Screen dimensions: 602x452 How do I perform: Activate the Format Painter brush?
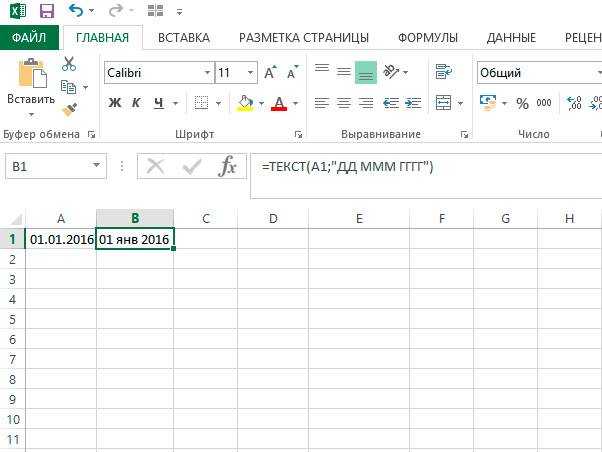69,110
